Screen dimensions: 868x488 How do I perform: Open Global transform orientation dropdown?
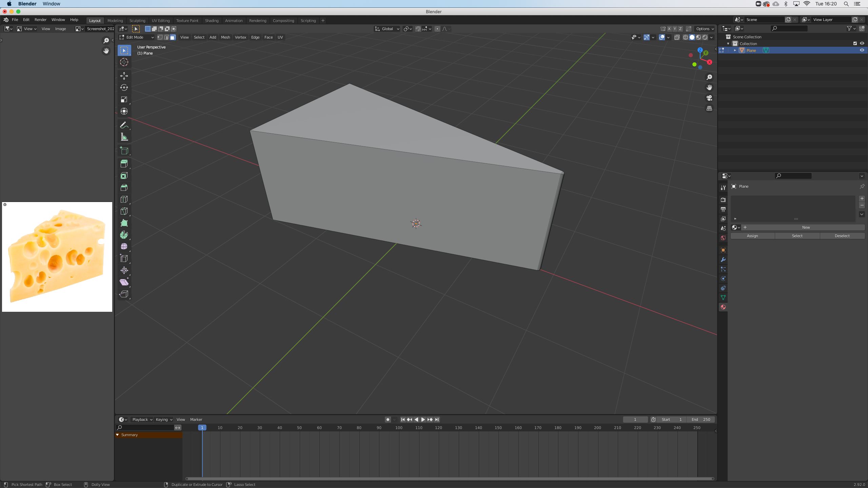click(x=387, y=29)
